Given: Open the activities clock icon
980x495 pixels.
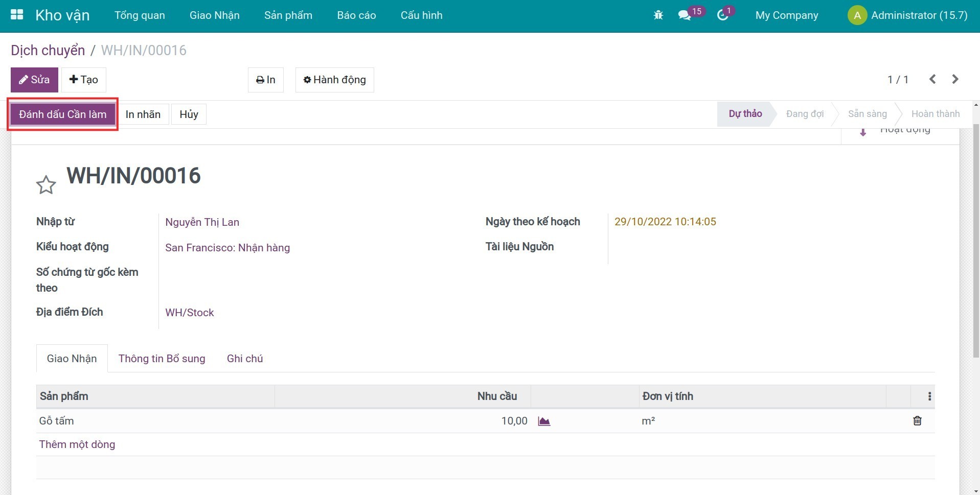Looking at the screenshot, I should pyautogui.click(x=722, y=15).
